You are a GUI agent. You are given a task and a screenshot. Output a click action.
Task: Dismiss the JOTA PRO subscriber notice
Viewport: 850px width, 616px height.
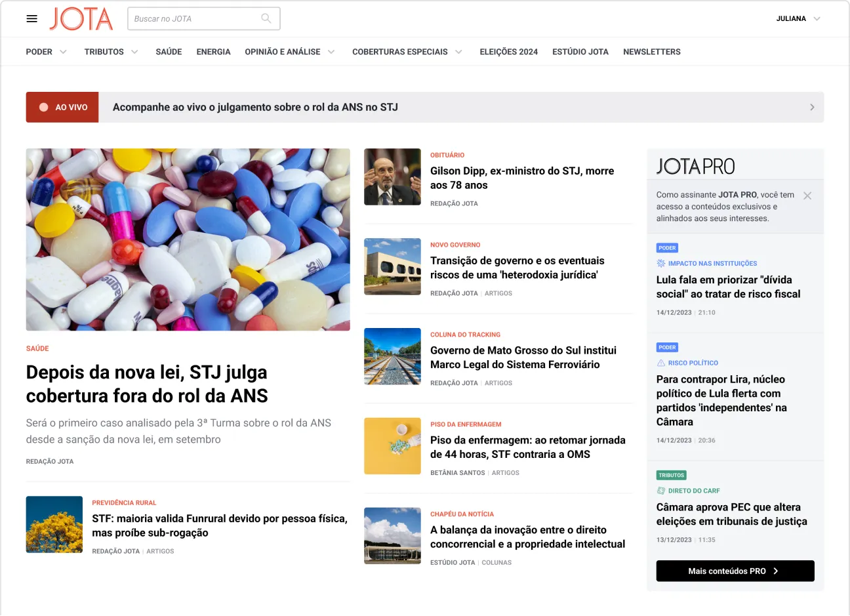(x=807, y=195)
